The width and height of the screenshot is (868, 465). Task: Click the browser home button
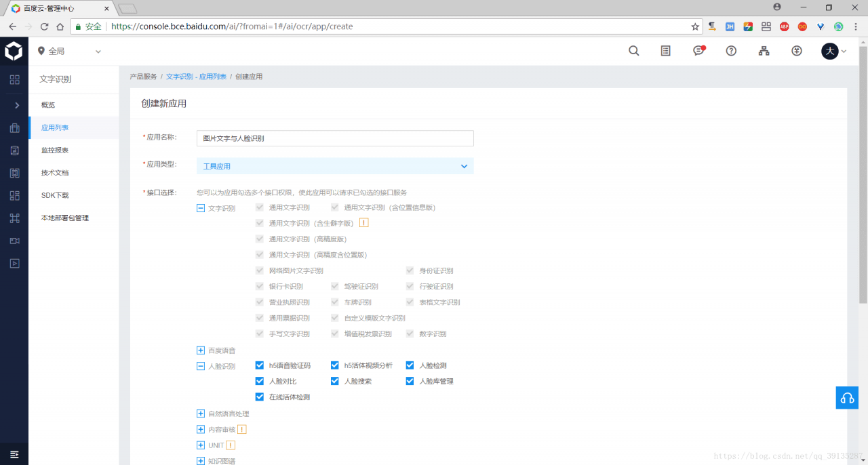coord(60,26)
